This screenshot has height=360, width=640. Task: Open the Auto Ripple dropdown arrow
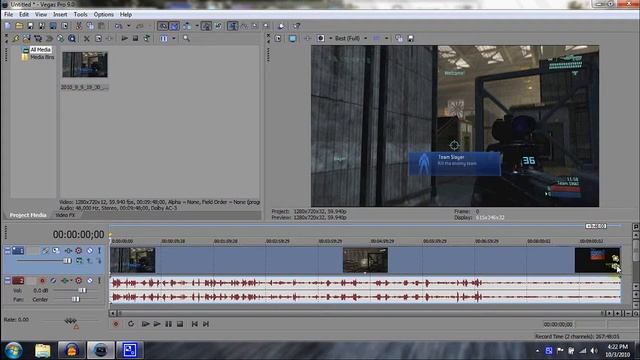coord(197,26)
